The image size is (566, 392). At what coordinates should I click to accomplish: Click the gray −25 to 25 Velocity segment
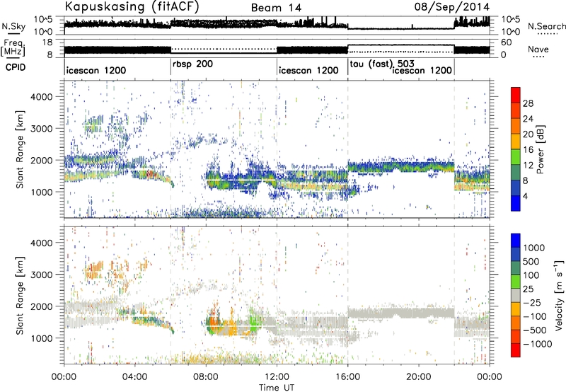click(x=516, y=296)
